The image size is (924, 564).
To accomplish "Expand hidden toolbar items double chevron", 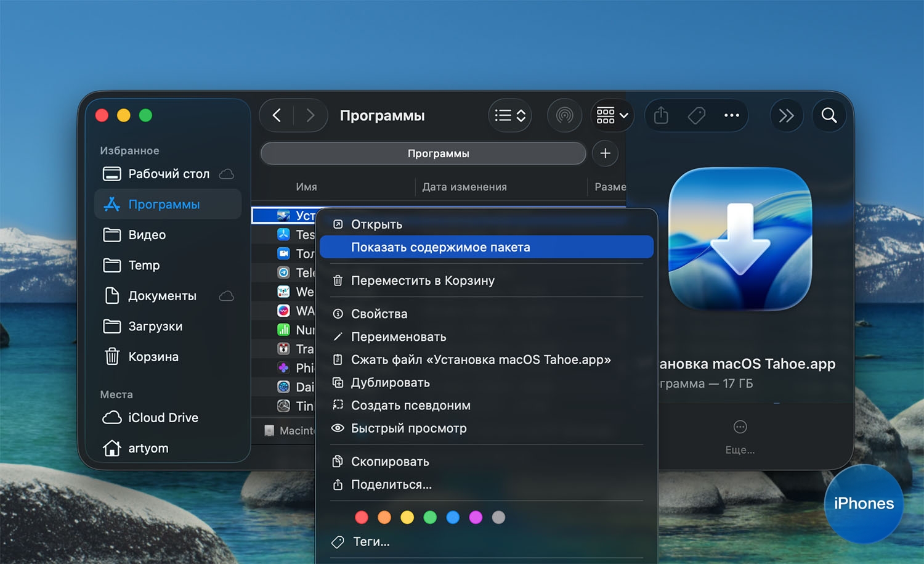I will (786, 115).
